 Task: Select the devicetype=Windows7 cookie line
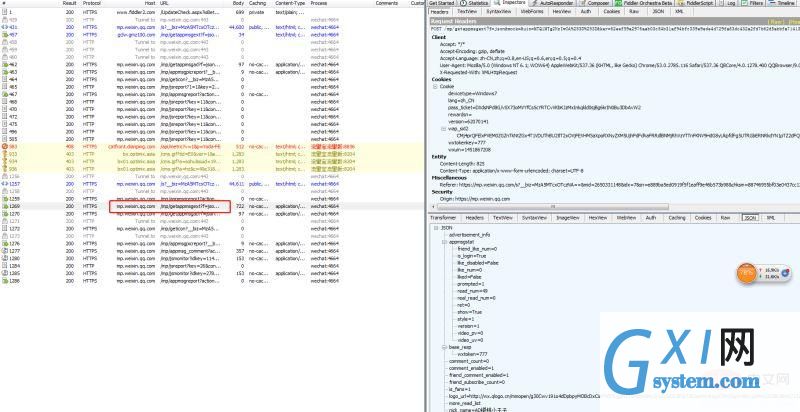pos(472,94)
